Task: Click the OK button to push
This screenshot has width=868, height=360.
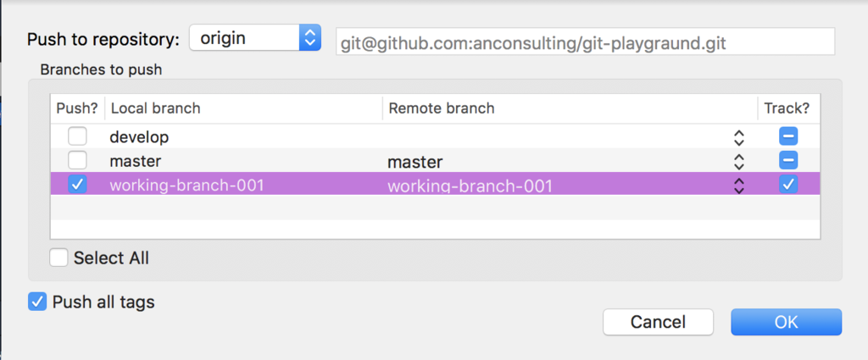Action: [x=786, y=322]
